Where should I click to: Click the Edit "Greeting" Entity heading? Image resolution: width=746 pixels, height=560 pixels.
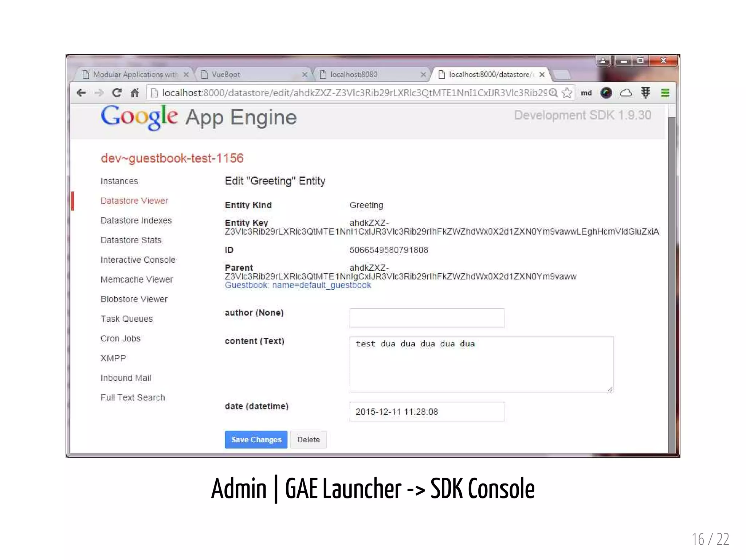click(275, 181)
